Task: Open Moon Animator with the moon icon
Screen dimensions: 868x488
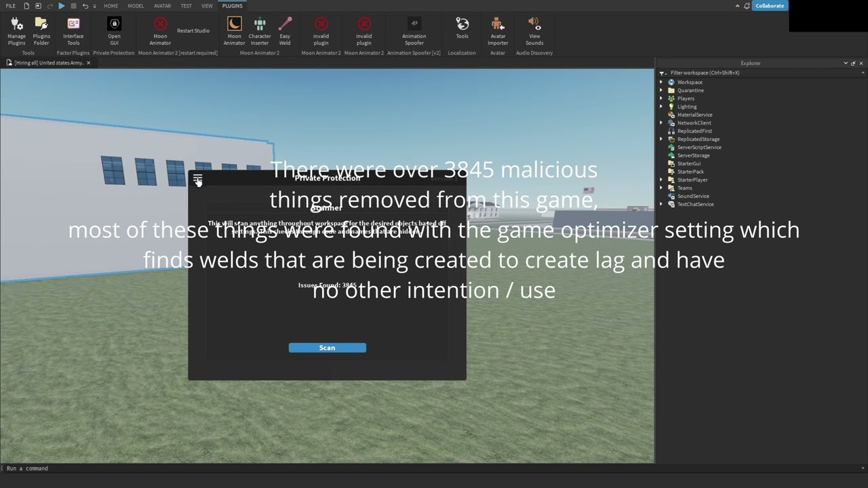Action: click(234, 31)
